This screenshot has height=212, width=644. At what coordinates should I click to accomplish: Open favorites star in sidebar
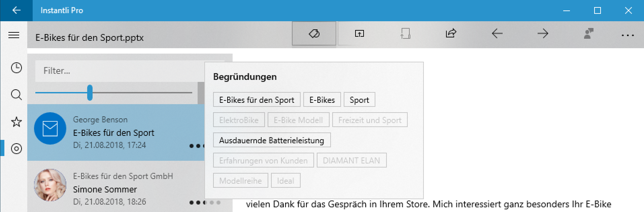(x=16, y=122)
